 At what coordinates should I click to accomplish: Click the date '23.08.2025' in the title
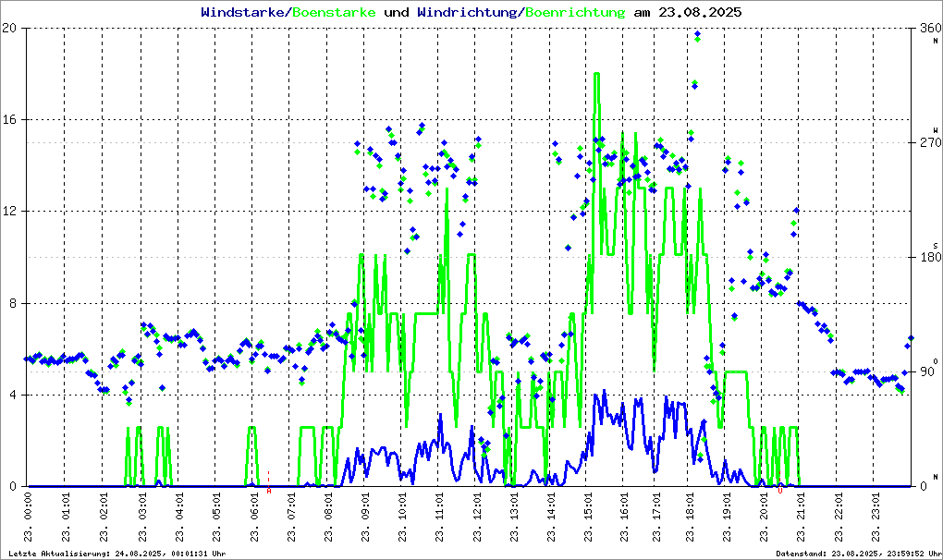tap(700, 12)
